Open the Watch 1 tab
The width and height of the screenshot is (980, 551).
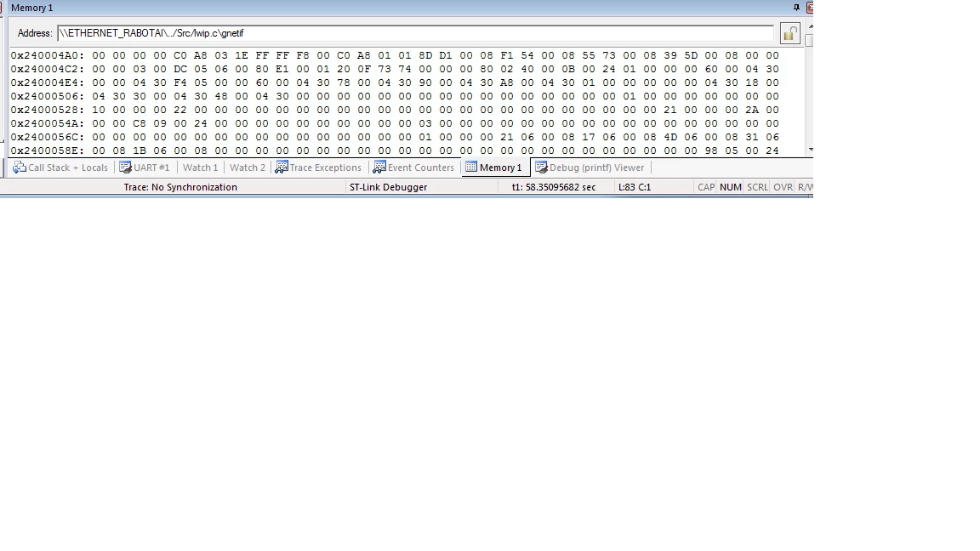tap(200, 168)
